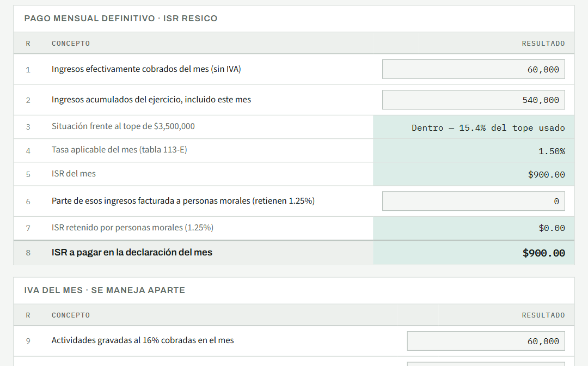Edit the accumulated annual income field
The height and width of the screenshot is (366, 588).
click(x=473, y=100)
